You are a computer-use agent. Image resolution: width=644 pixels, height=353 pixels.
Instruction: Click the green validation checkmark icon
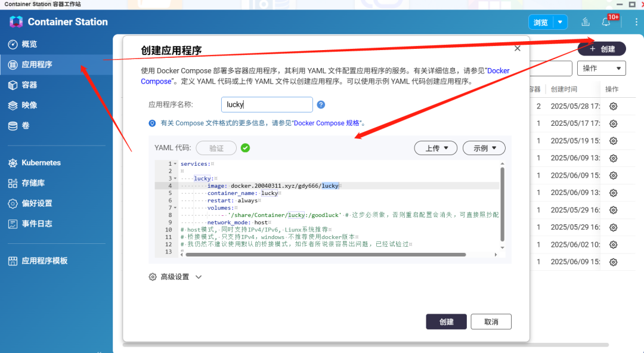tap(245, 148)
